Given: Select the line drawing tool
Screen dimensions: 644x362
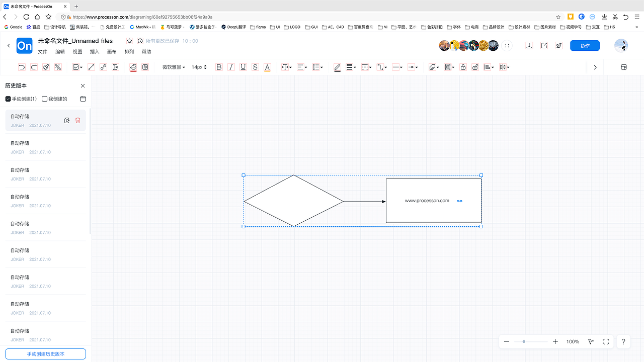Looking at the screenshot, I should [x=91, y=67].
